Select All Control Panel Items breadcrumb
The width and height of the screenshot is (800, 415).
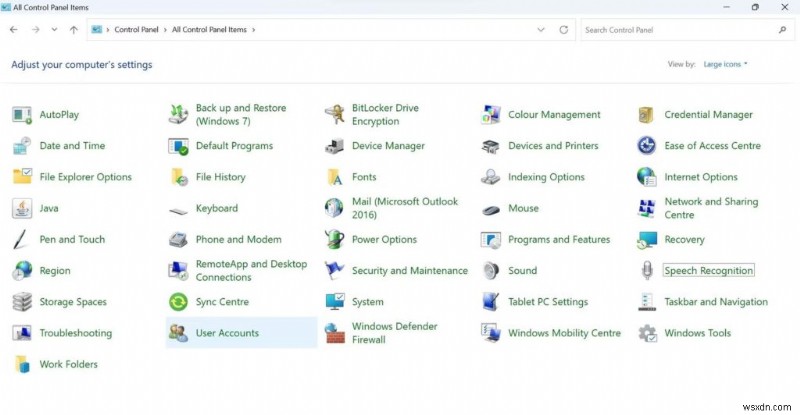click(x=209, y=30)
